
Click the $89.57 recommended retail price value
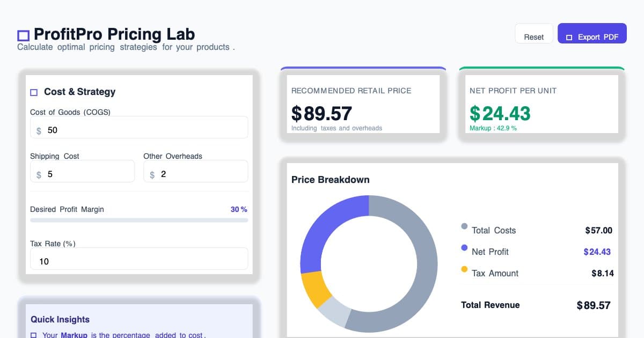(x=321, y=113)
